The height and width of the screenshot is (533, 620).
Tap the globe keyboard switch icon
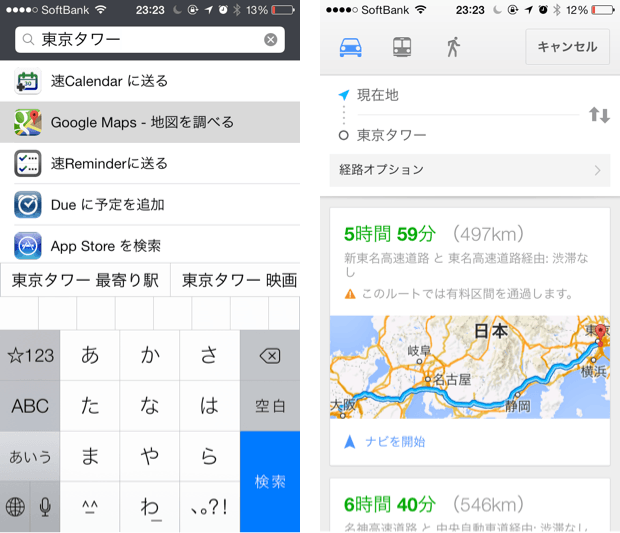[x=15, y=507]
